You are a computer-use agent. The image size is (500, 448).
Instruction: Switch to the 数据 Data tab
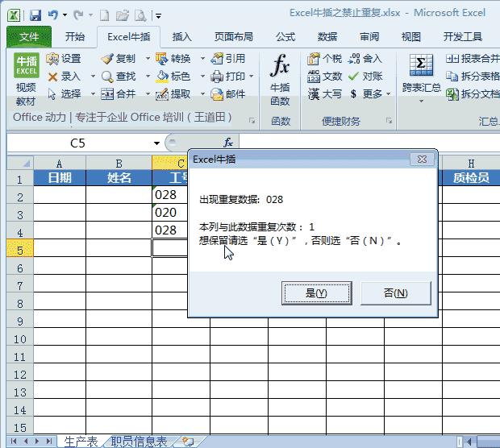[x=327, y=37]
